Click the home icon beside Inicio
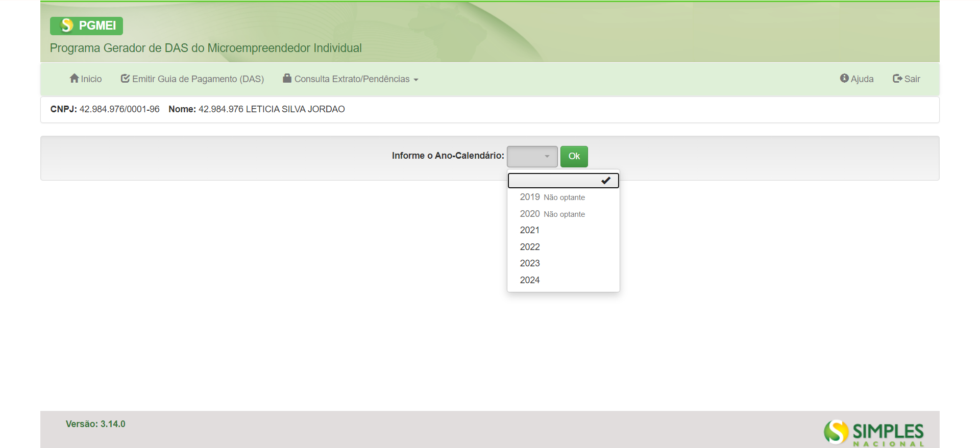This screenshot has height=448, width=980. pyautogui.click(x=75, y=79)
